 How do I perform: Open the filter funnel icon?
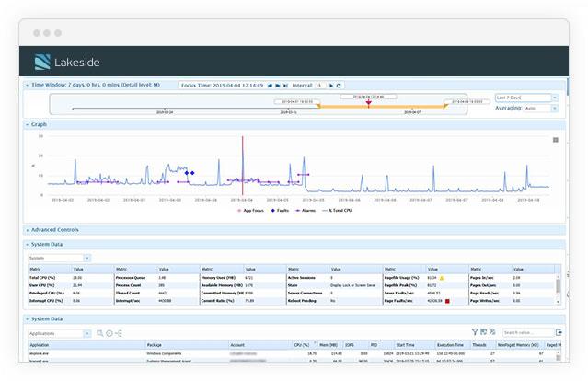(x=475, y=332)
